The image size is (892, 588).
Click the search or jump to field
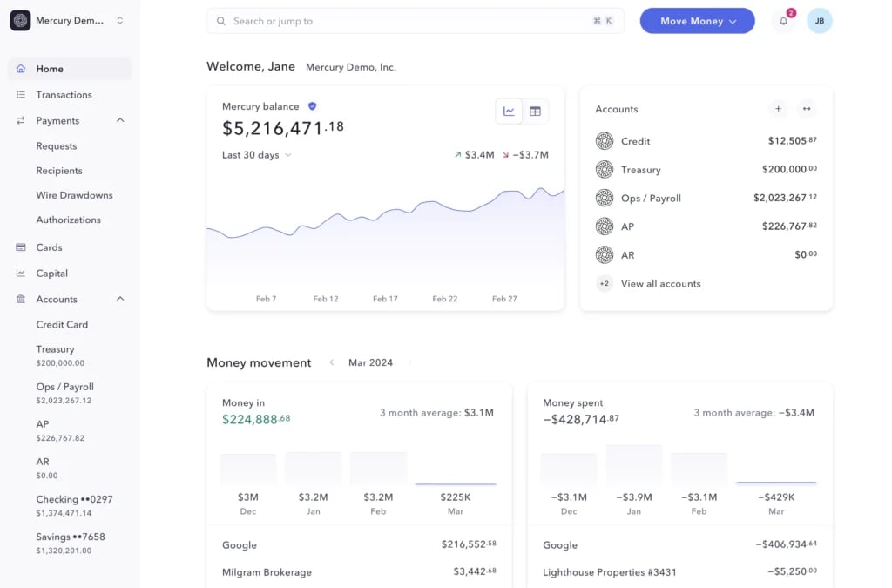click(415, 21)
